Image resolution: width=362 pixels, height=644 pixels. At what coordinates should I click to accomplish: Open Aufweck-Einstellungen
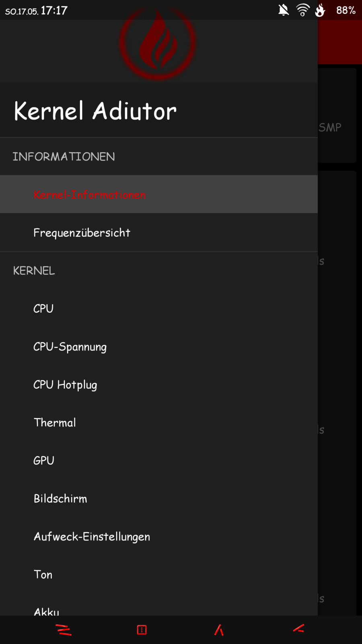tap(92, 537)
